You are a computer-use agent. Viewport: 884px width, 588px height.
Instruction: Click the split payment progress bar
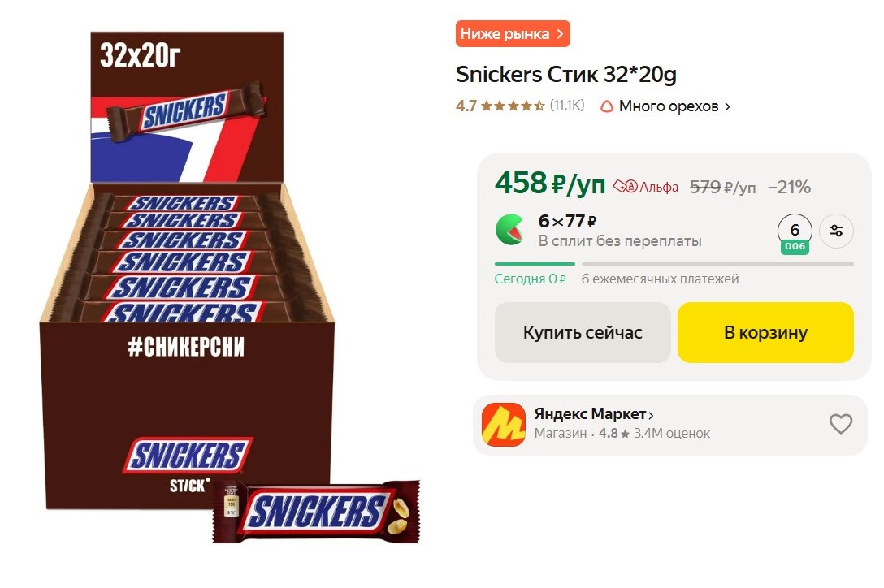[674, 264]
